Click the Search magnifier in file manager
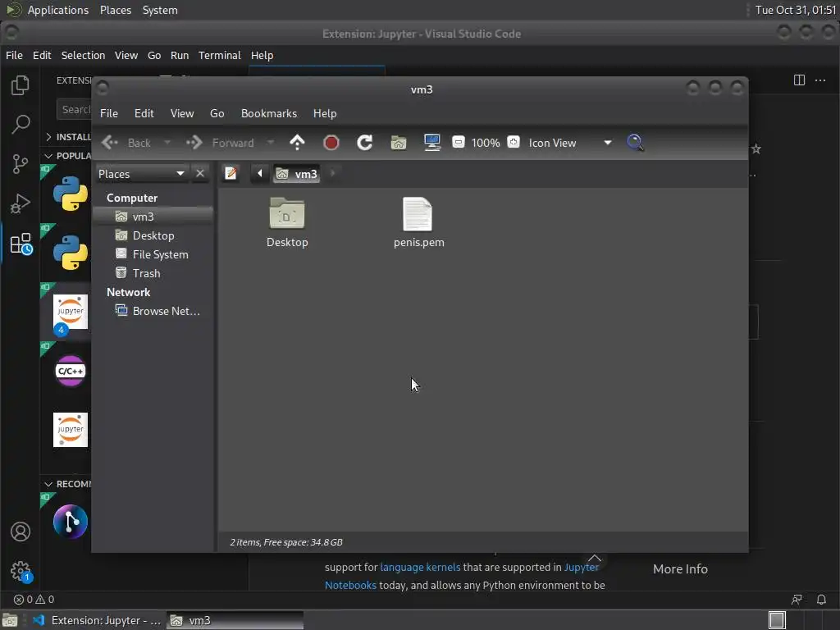Image resolution: width=840 pixels, height=630 pixels. [635, 143]
